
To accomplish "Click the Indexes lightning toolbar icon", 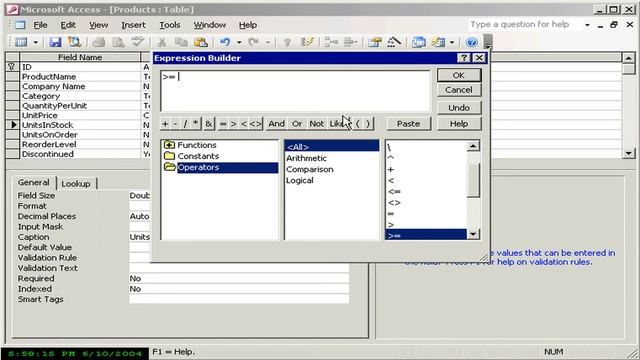I will (x=307, y=42).
